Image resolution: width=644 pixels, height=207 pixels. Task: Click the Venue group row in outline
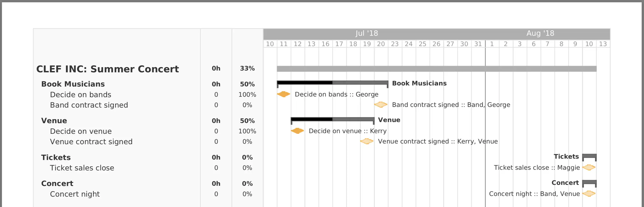[148, 121]
